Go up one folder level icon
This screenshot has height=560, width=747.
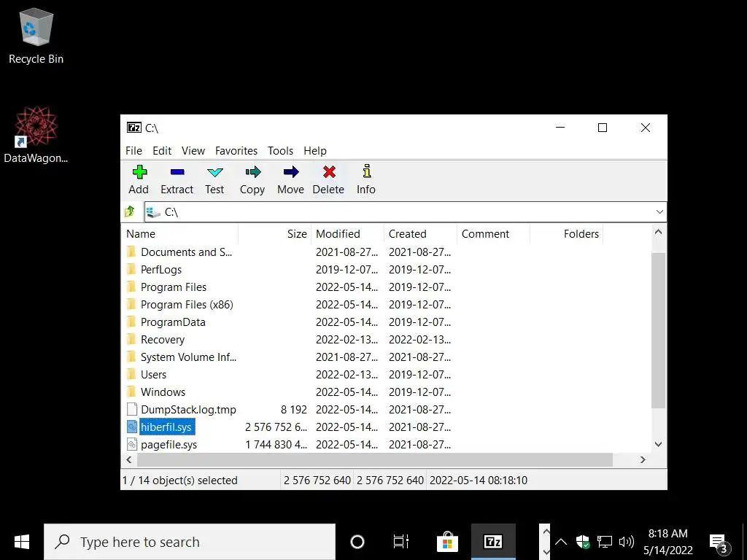130,211
